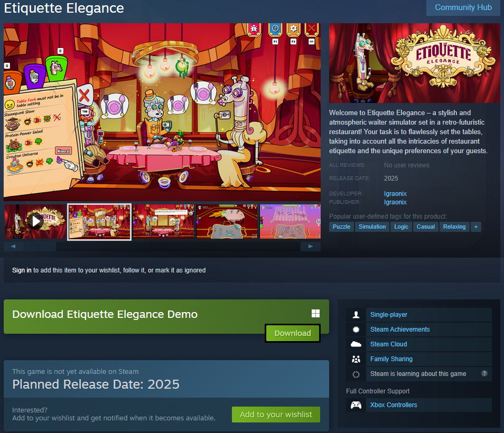Click the Sign in link
Viewport: 504px width, 433px height.
22,270
